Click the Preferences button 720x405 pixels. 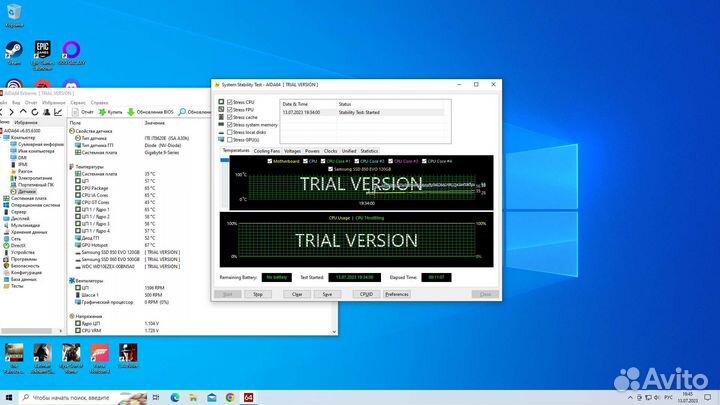click(396, 294)
